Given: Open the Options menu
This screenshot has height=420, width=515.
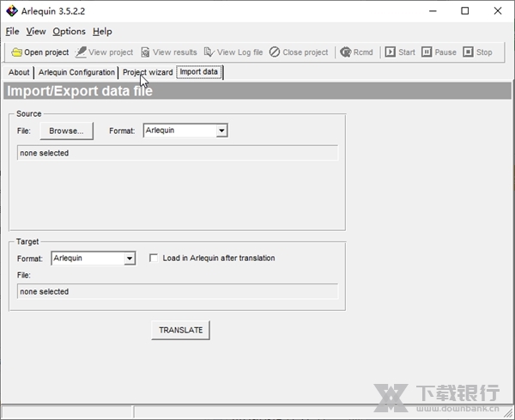Looking at the screenshot, I should click(x=69, y=32).
